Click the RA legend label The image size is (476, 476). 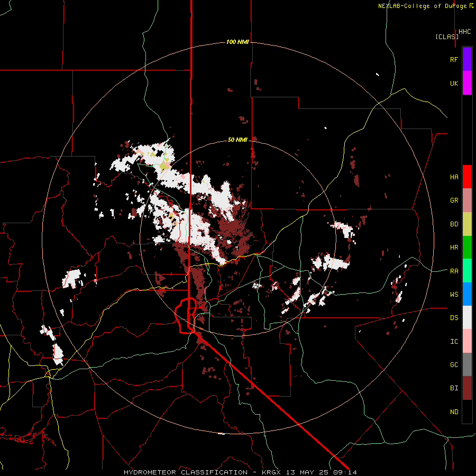(454, 271)
